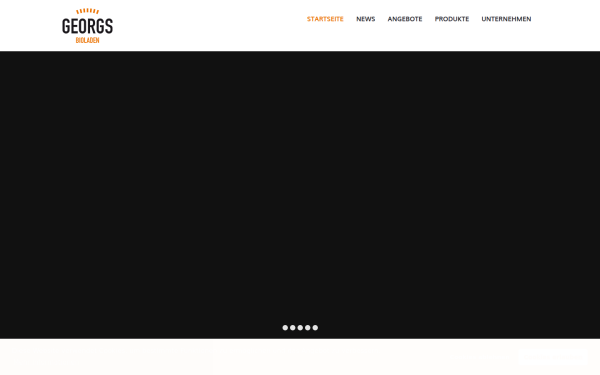Jump to the third slide dot
600x375 pixels.
click(x=300, y=328)
